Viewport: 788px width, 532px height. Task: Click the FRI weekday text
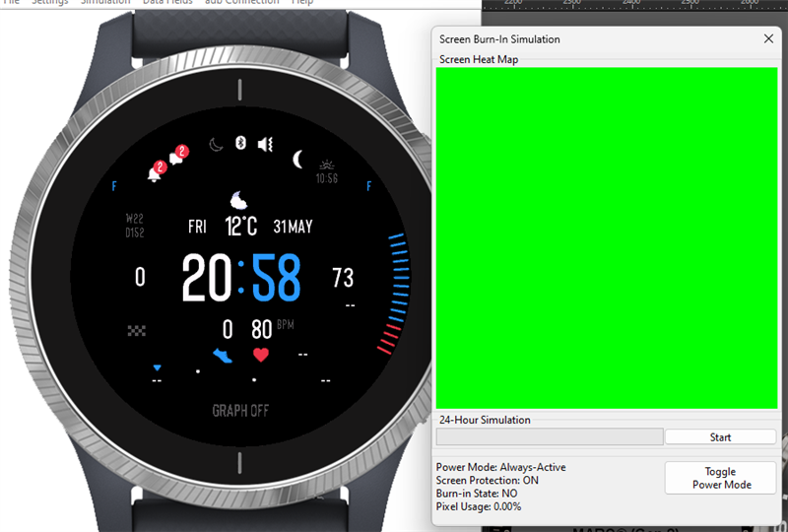coord(198,227)
